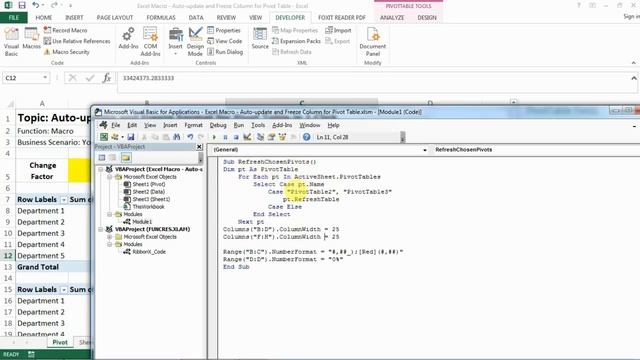
Task: Open Visual Basic editor from Excel ribbon
Action: coord(11,42)
